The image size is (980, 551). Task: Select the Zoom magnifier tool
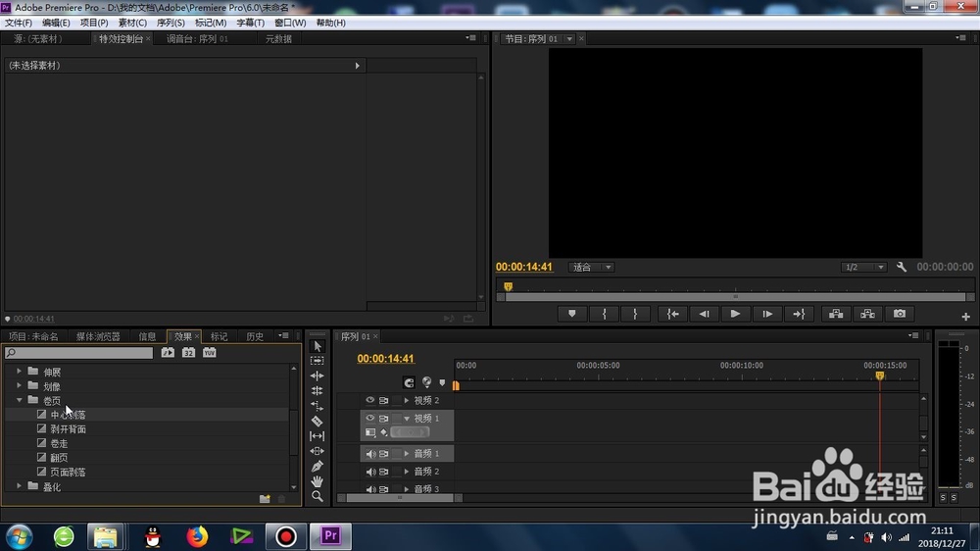318,496
